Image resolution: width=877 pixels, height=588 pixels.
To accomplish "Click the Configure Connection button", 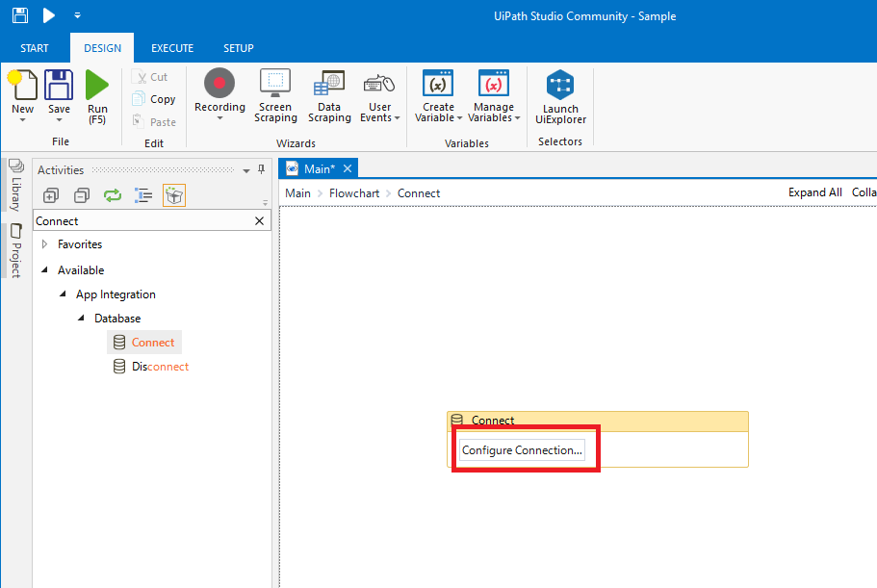I will (521, 450).
